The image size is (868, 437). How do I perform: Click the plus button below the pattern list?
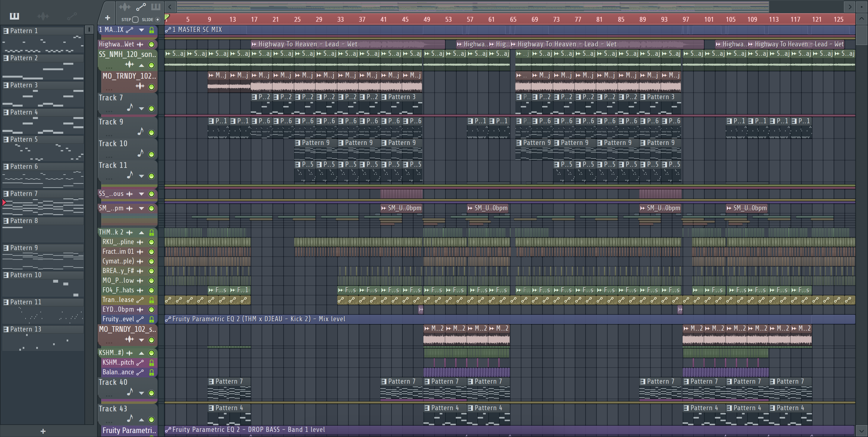click(43, 431)
